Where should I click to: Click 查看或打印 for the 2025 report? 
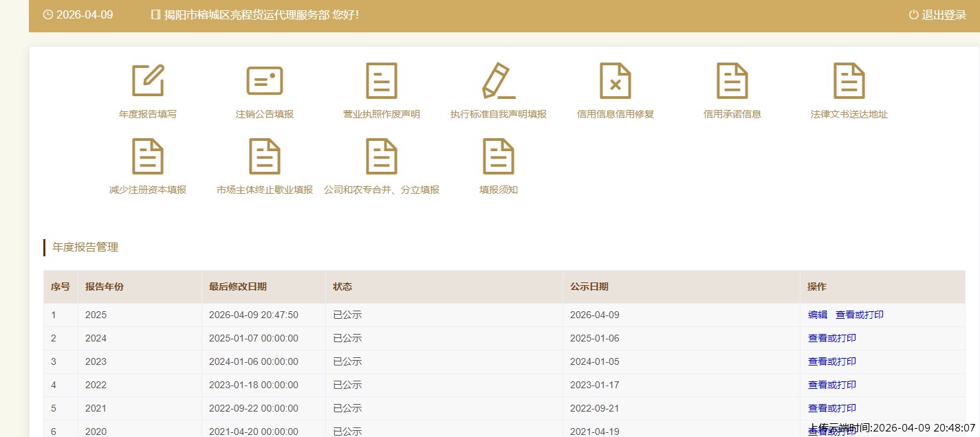pyautogui.click(x=859, y=315)
